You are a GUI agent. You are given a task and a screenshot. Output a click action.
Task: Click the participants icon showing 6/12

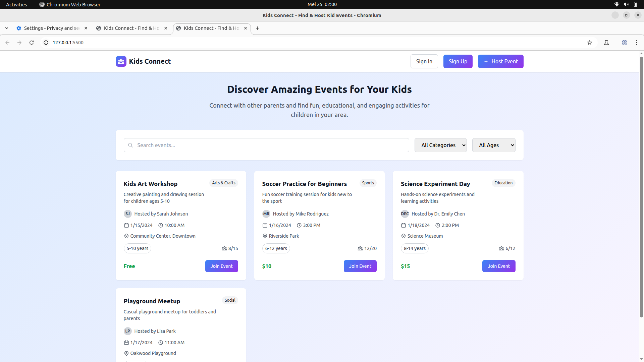pos(501,248)
